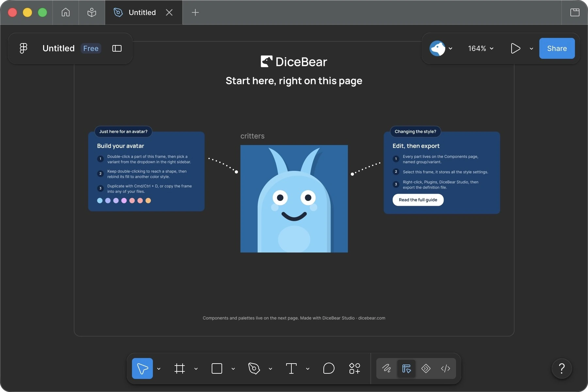This screenshot has width=588, height=392.
Task: Expand the avatar dropdown chevron
Action: coord(450,48)
